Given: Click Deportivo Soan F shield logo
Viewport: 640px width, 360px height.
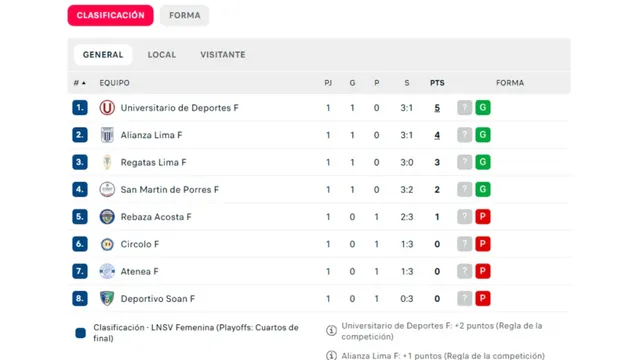Looking at the screenshot, I should [x=107, y=298].
